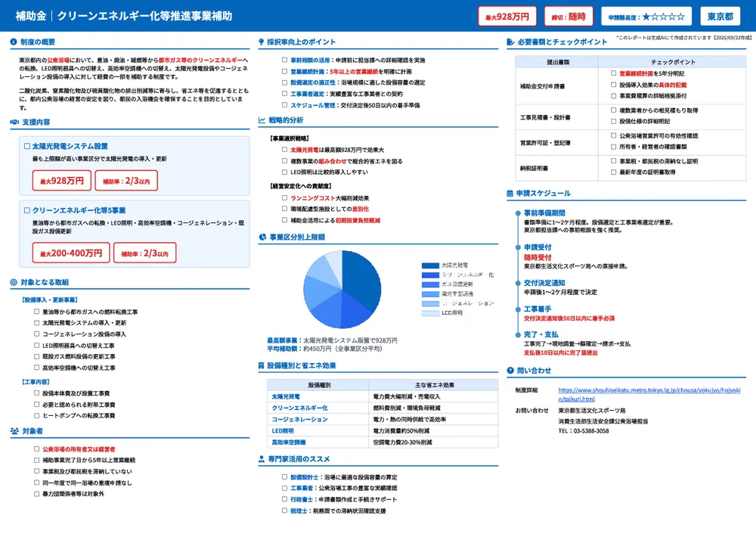Check the 営業継続計画を5年分明記 checkbox
Screen dimensions: 756x534
613,73
